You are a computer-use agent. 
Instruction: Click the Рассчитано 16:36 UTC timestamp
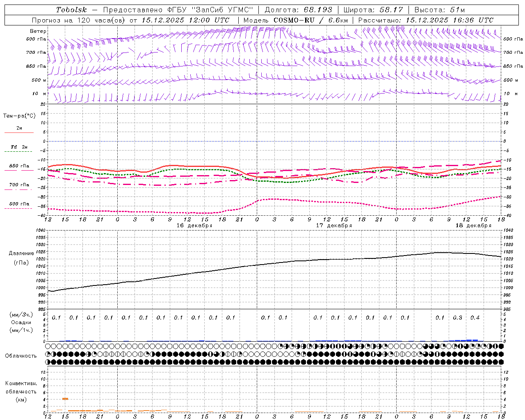426,20
